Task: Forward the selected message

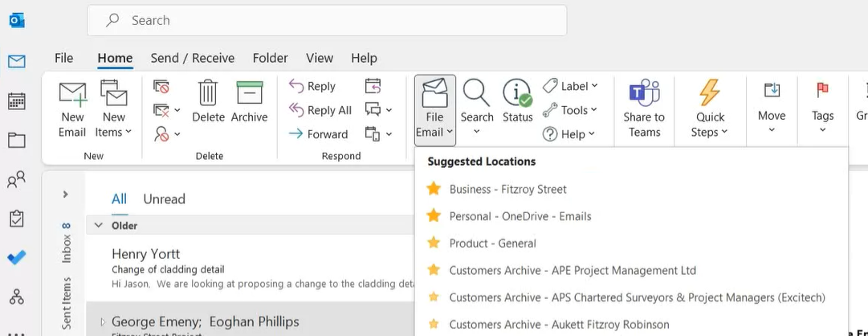Action: click(318, 134)
